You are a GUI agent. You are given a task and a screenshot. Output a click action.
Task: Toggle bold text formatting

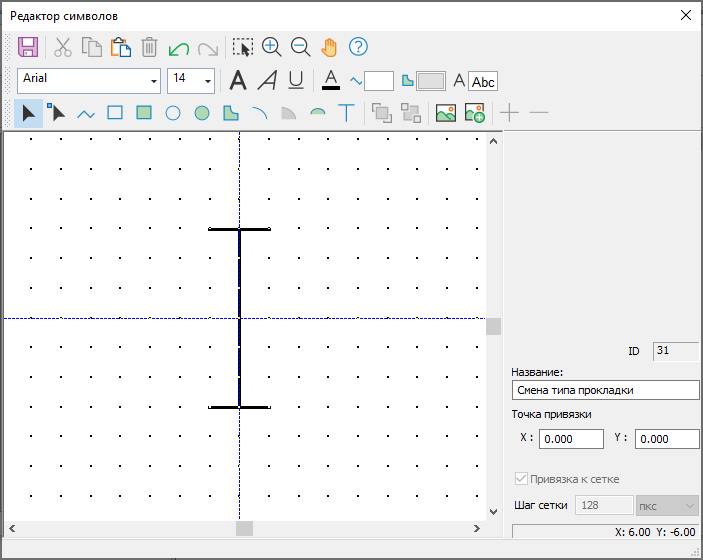[238, 81]
